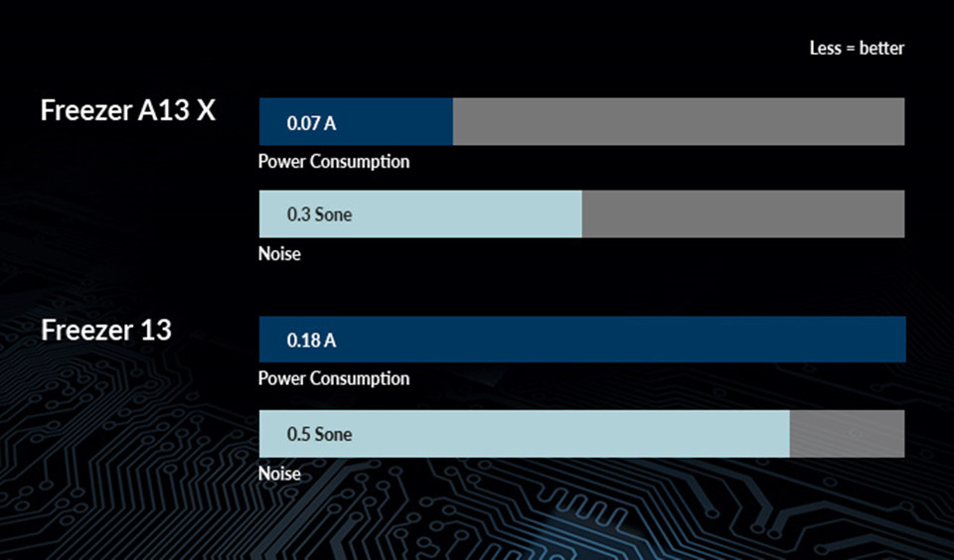954x560 pixels.
Task: Click gray unfilled part of 0.3 Sone bar
Action: (743, 214)
